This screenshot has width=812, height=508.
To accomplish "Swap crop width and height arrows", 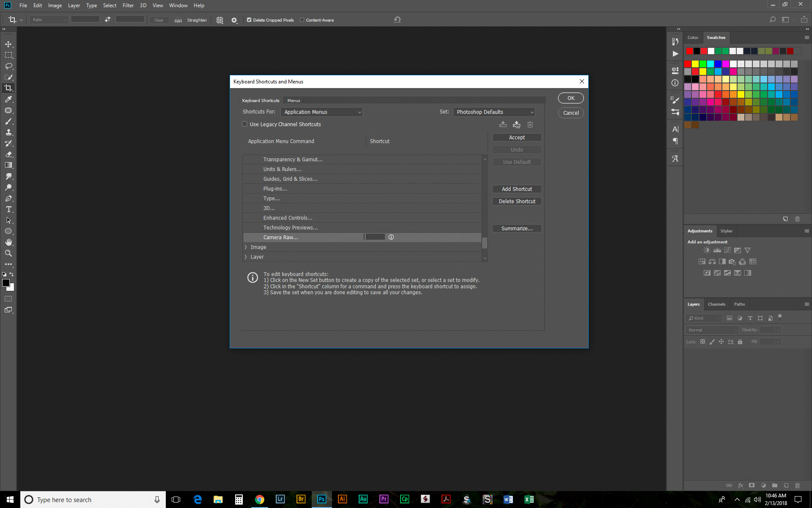I will tap(107, 19).
